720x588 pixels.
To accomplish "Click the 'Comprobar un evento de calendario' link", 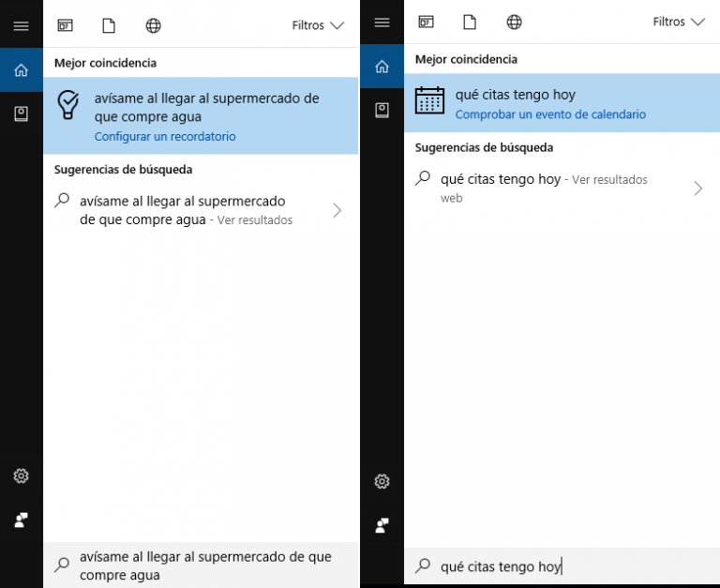I will (550, 114).
